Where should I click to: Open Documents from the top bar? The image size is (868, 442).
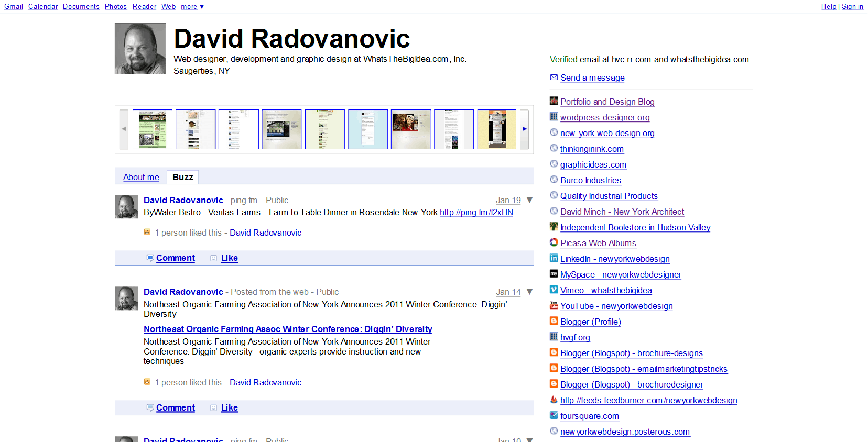tap(81, 6)
